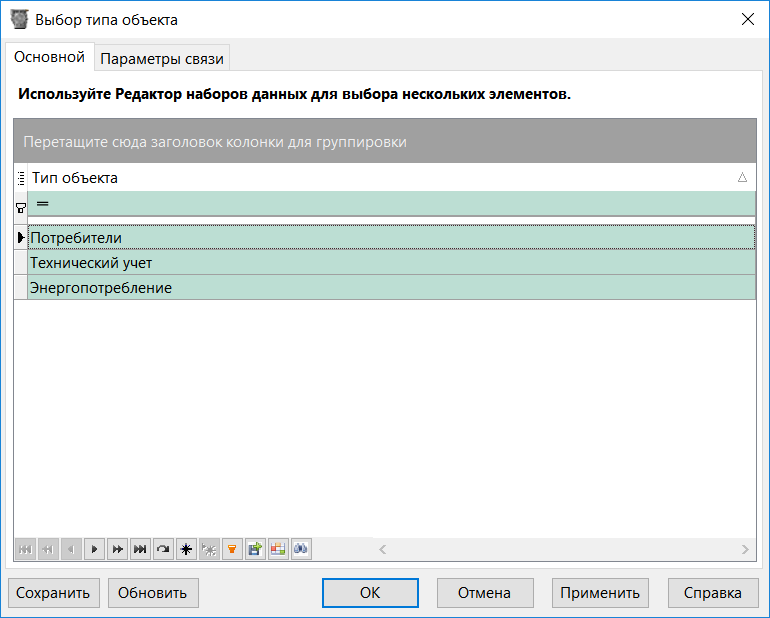770x618 pixels.
Task: Toggle sort order on Тип объекта column
Action: pos(380,178)
